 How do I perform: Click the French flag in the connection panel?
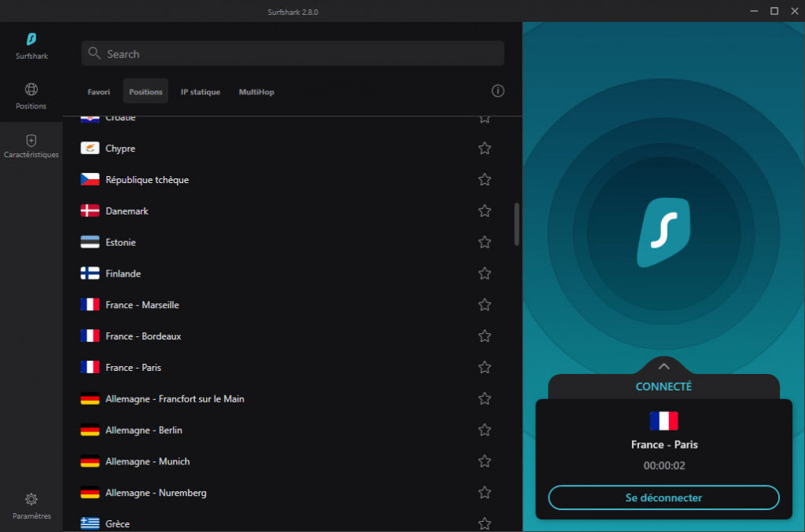point(663,420)
